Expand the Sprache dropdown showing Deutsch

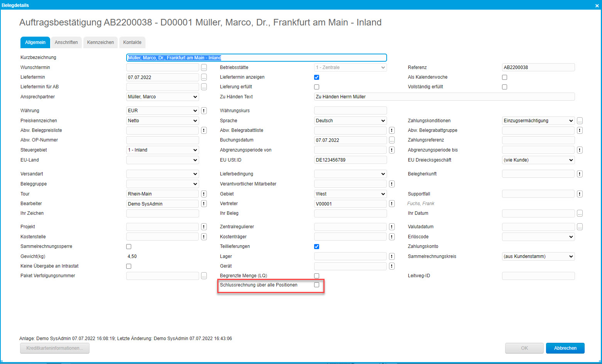(350, 121)
